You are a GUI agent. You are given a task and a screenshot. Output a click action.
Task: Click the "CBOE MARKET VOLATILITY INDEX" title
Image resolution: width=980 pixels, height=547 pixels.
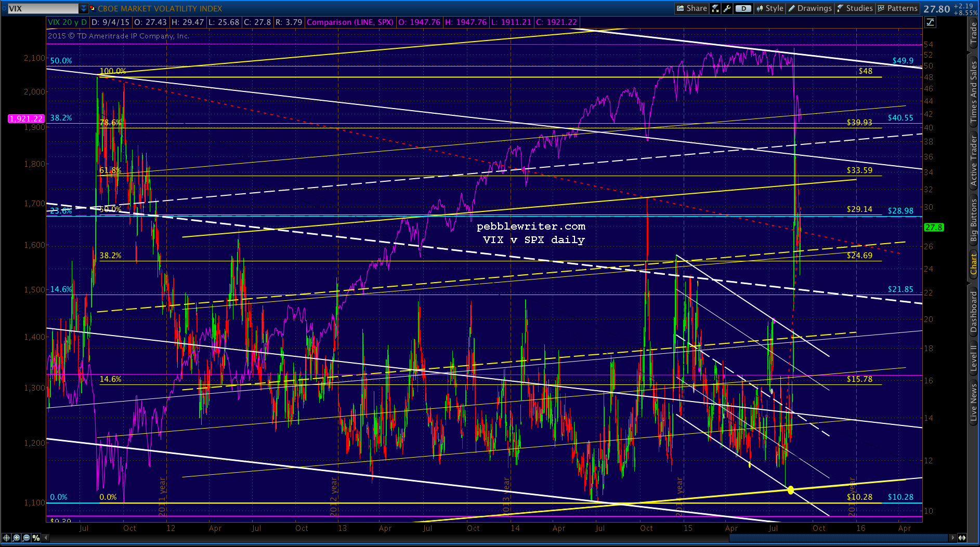(x=160, y=9)
